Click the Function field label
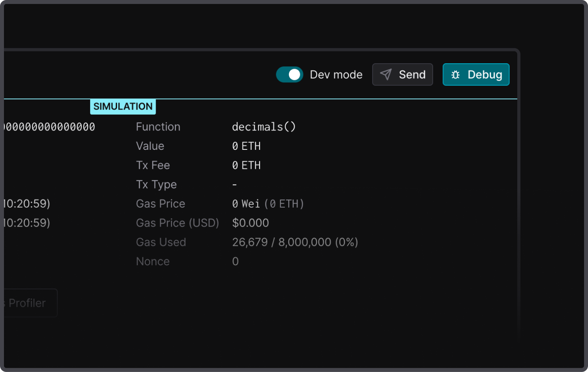The width and height of the screenshot is (588, 372). click(158, 127)
